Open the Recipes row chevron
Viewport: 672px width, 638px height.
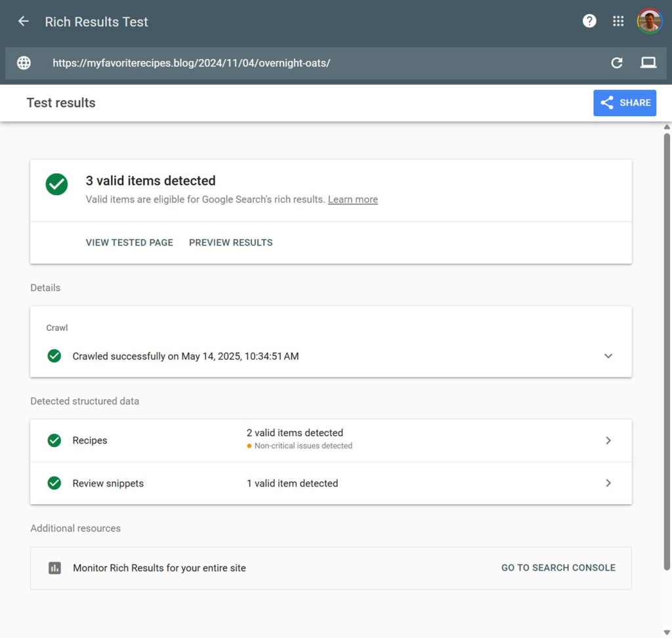[608, 440]
